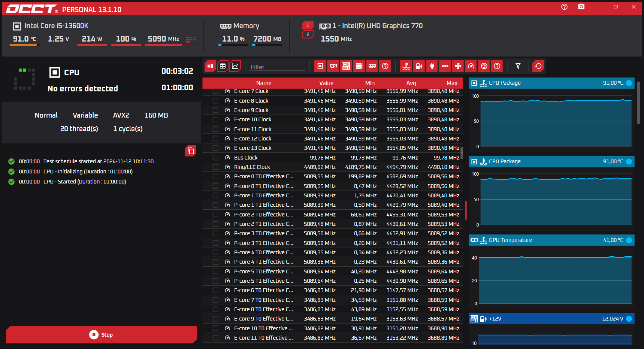Image resolution: width=644 pixels, height=349 pixels.
Task: Open the red CPU core grid icon
Action: 191,40
